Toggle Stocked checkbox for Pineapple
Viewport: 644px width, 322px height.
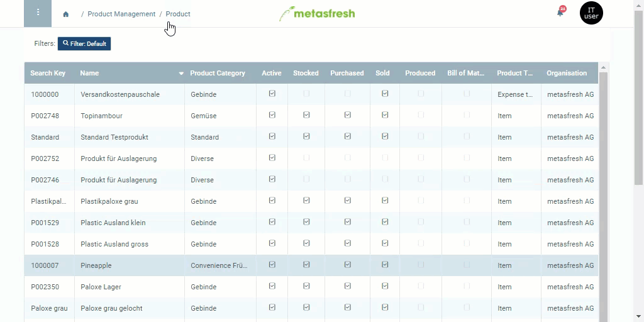tap(306, 265)
